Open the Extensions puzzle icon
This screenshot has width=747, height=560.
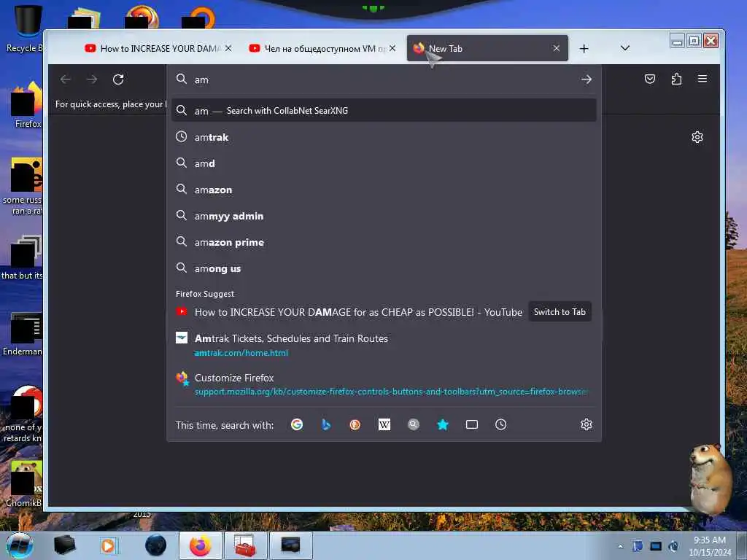pos(676,79)
